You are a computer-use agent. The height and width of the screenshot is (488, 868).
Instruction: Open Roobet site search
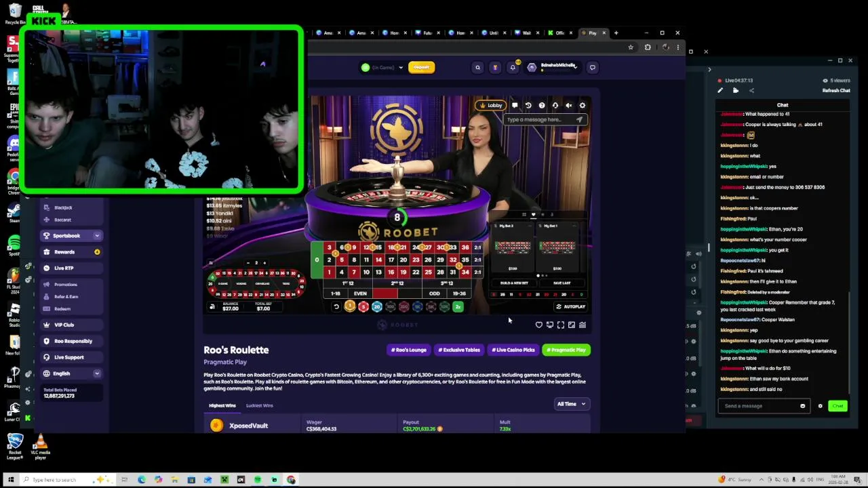pyautogui.click(x=477, y=67)
